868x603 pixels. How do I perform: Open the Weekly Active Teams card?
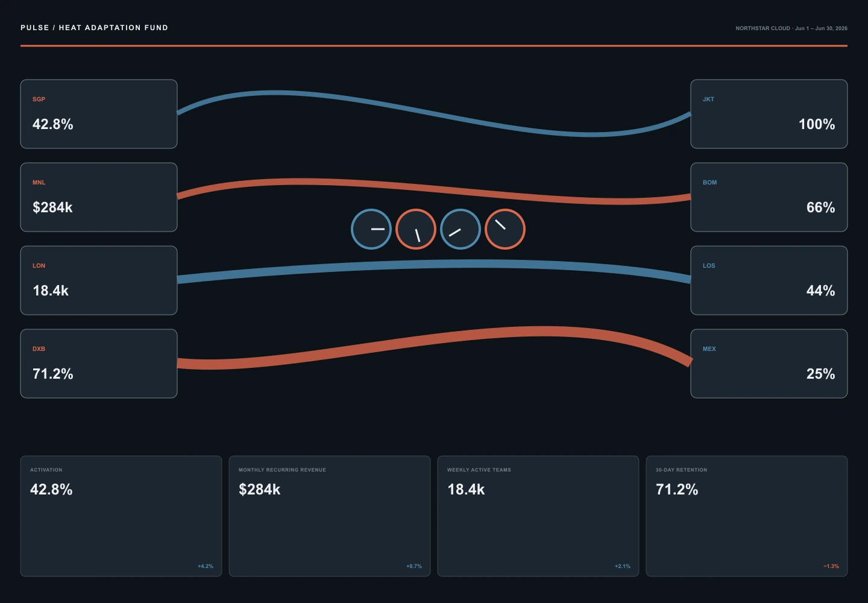pyautogui.click(x=538, y=516)
